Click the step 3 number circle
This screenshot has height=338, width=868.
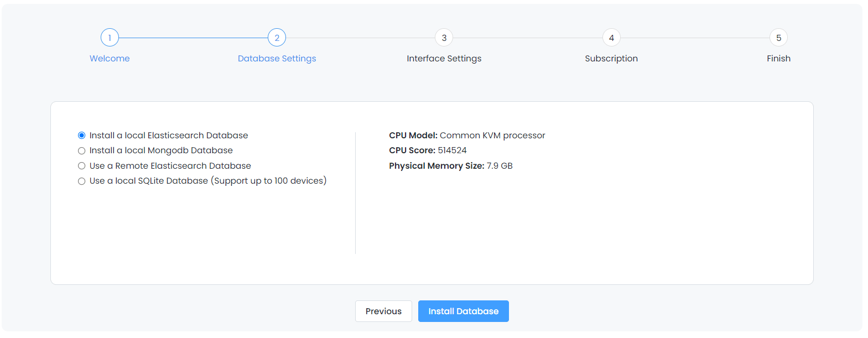pos(444,38)
